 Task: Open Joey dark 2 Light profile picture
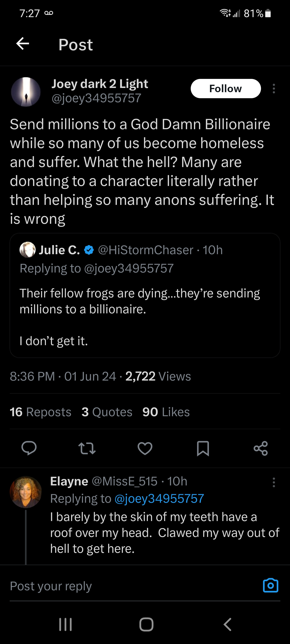26,92
